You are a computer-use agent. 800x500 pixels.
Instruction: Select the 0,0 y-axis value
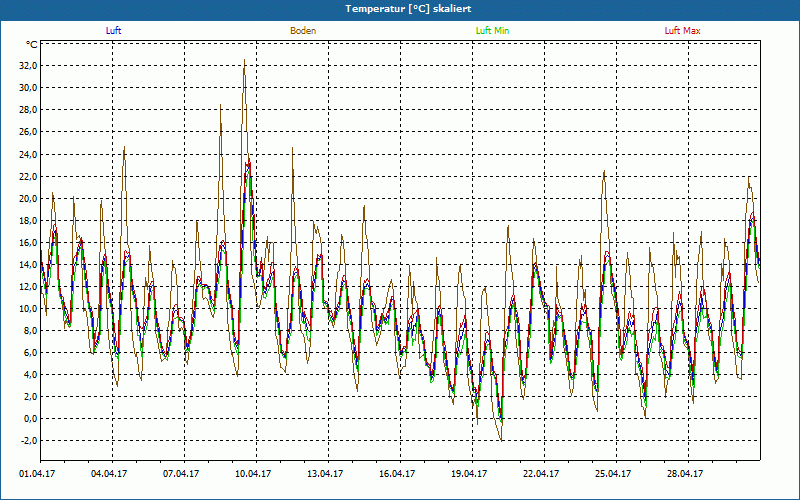pyautogui.click(x=30, y=419)
